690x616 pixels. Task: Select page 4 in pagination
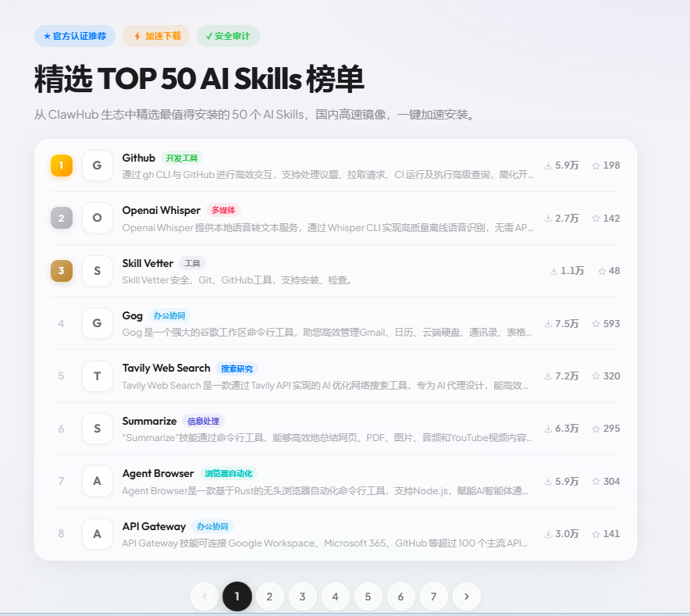pyautogui.click(x=336, y=596)
